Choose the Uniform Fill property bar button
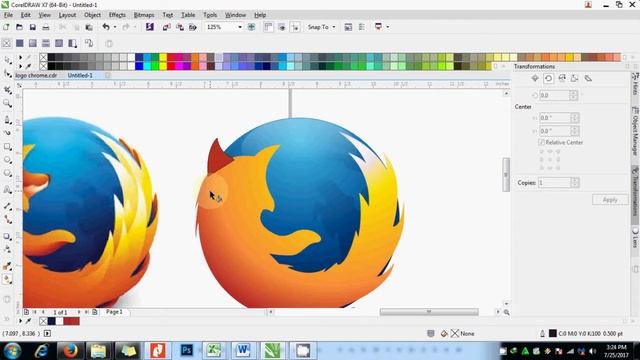The height and width of the screenshot is (360, 640). tap(20, 43)
